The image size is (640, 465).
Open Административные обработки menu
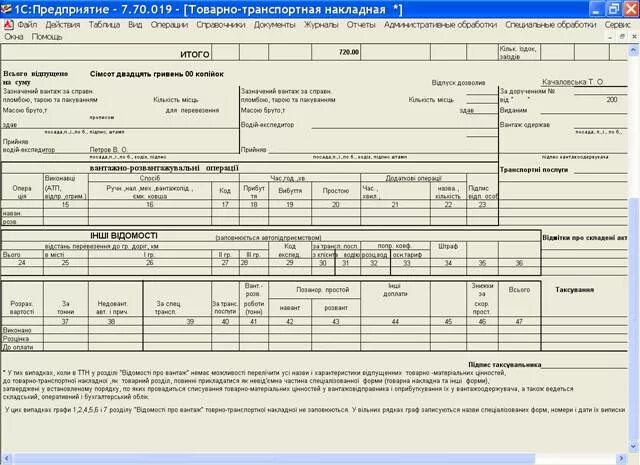(440, 25)
